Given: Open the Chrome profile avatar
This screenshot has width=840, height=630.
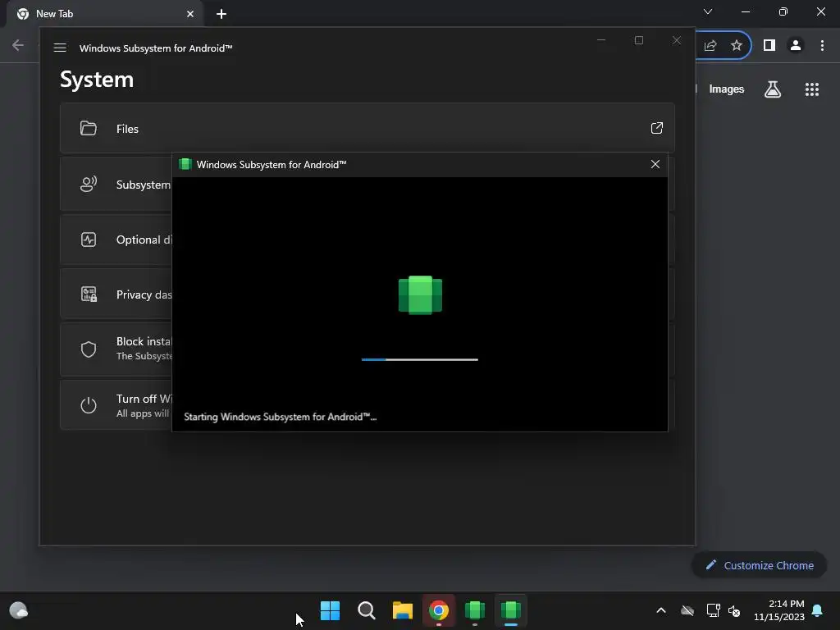Looking at the screenshot, I should (x=796, y=46).
